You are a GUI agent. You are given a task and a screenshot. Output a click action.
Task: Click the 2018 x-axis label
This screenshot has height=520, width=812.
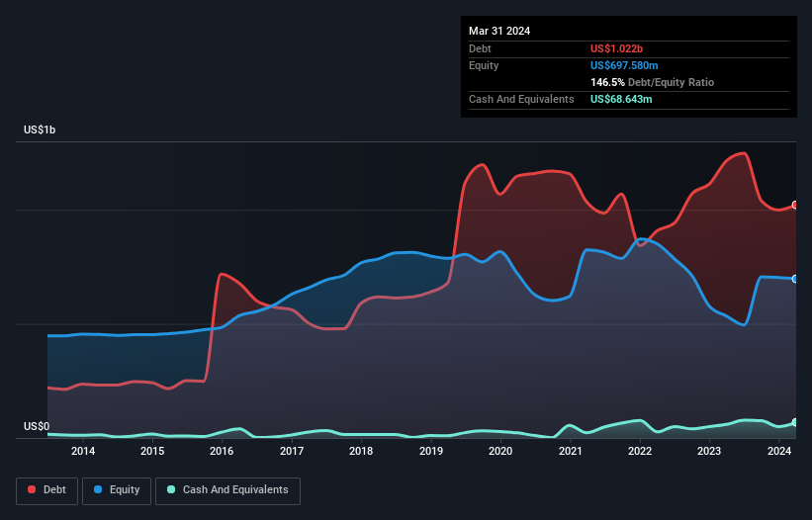point(361,451)
